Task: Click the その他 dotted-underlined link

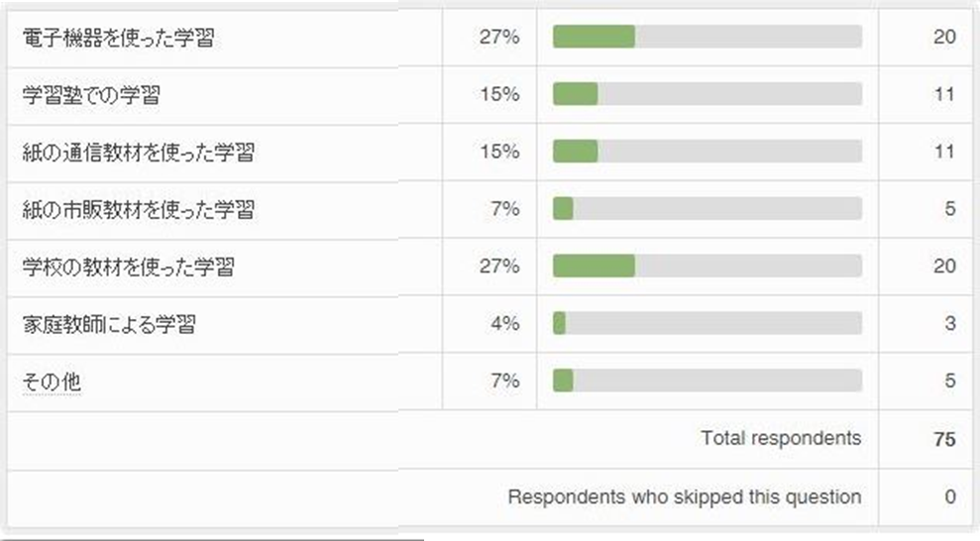Action: point(51,380)
